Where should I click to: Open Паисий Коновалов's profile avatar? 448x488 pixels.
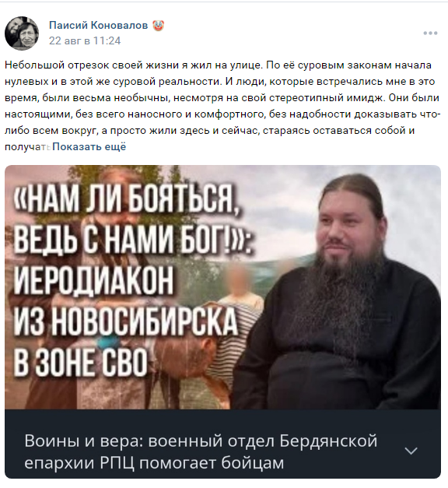[22, 33]
